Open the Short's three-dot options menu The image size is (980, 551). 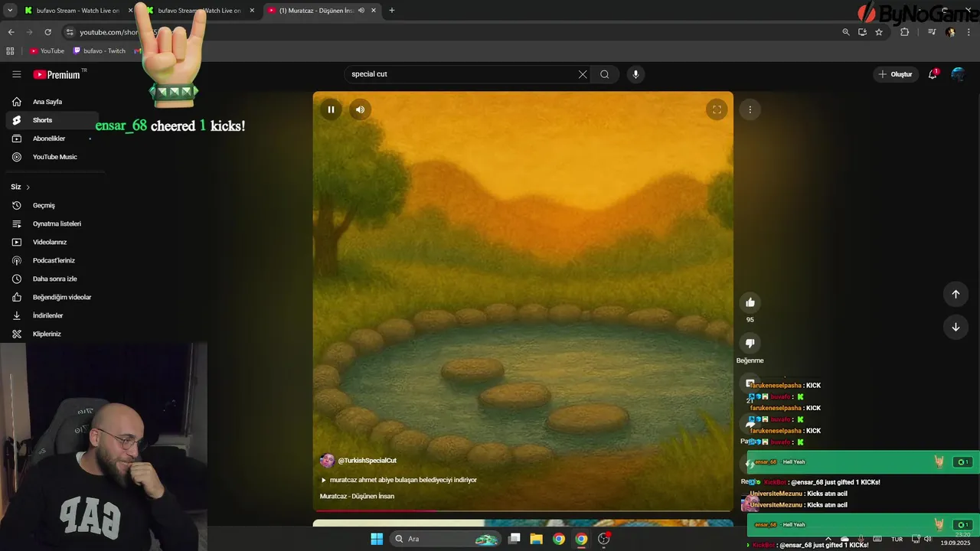[x=750, y=109]
